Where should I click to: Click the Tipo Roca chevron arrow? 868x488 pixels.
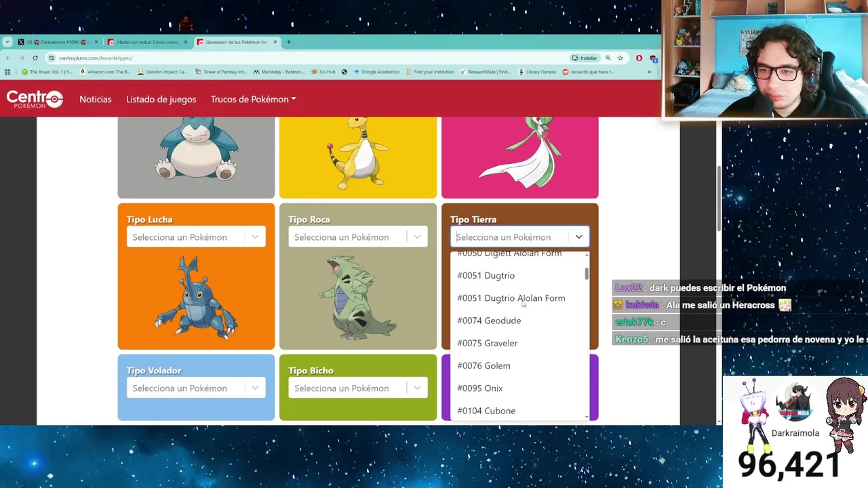417,237
